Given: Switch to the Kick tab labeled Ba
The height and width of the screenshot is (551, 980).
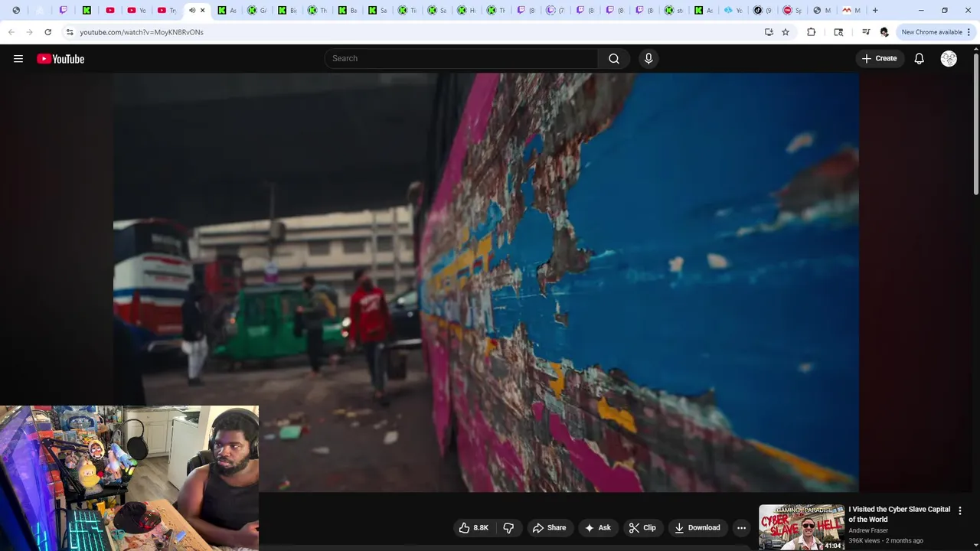Looking at the screenshot, I should tap(348, 11).
